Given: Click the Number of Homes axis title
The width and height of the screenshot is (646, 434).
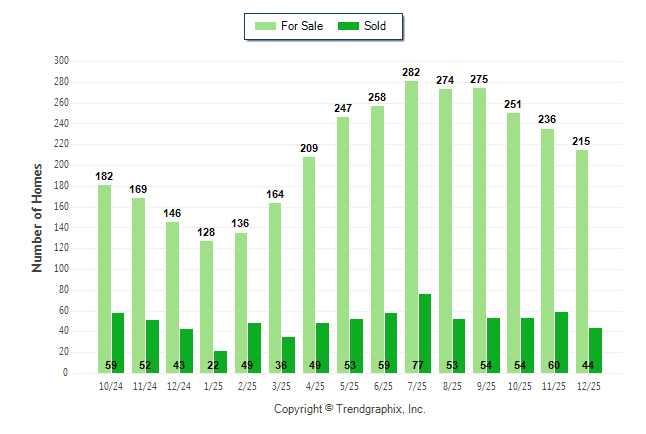Looking at the screenshot, I should point(37,217).
